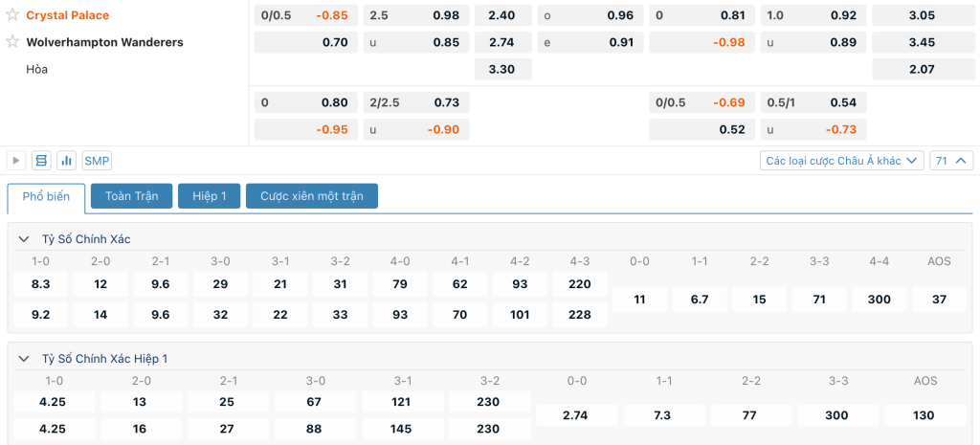The width and height of the screenshot is (980, 445).
Task: Choose first-half 3-0 odds 88
Action: click(316, 429)
